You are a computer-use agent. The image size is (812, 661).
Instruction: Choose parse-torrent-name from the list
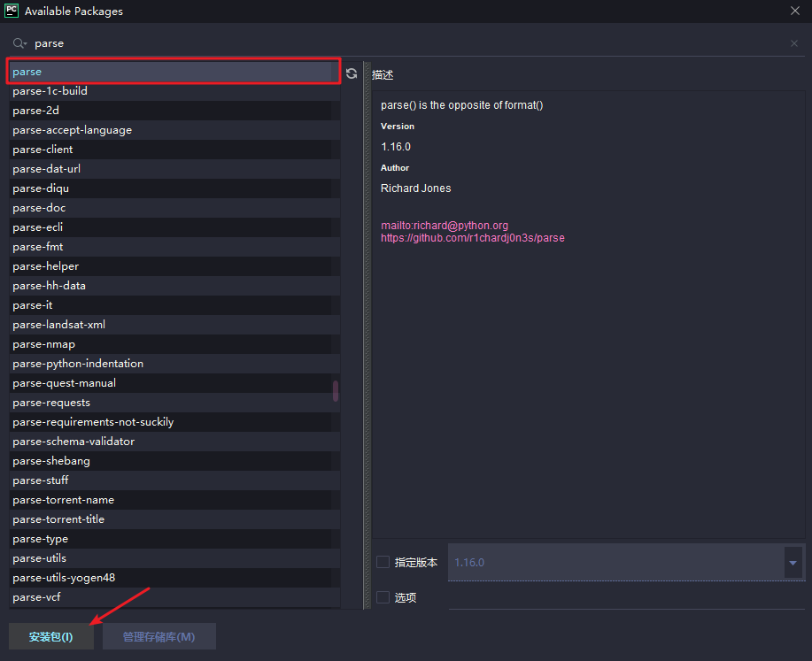pyautogui.click(x=63, y=500)
